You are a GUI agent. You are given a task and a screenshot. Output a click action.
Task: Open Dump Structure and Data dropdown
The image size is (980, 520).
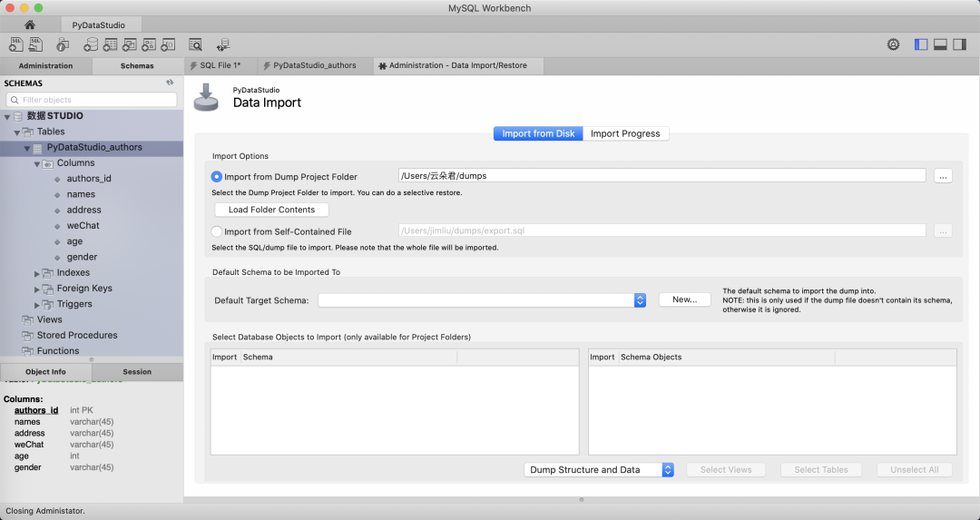click(599, 470)
